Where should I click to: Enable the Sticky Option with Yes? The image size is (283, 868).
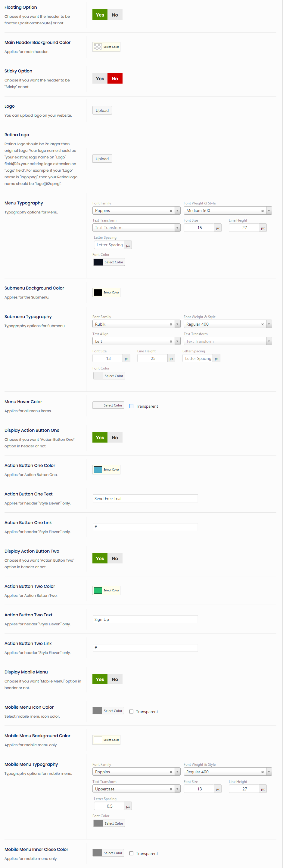100,78
